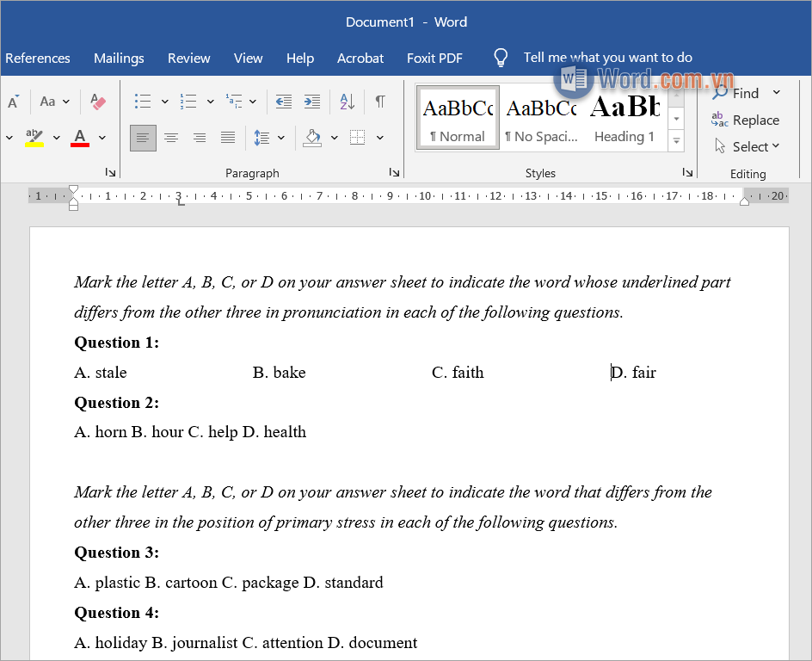Apply the red font color swatch
812x661 pixels.
(80, 138)
